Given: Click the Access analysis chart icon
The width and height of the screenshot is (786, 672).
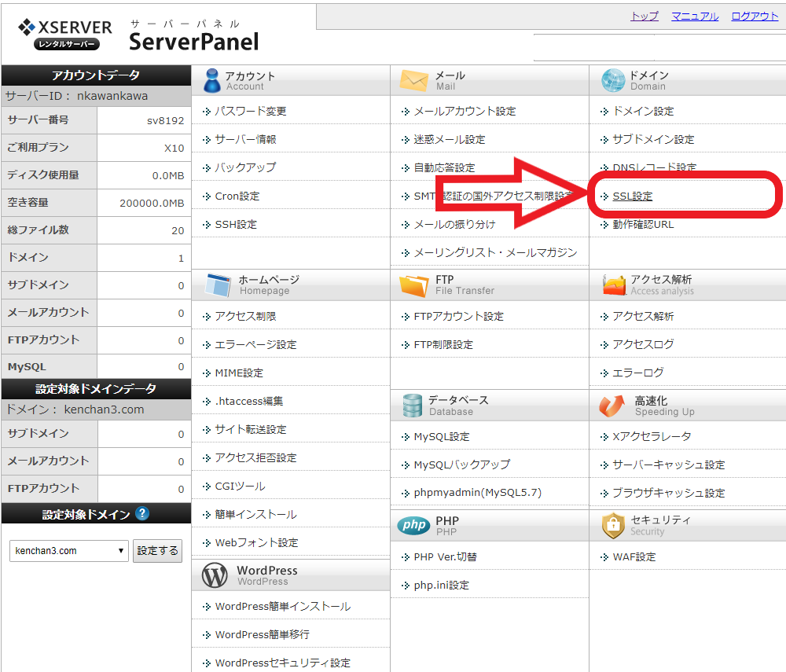Looking at the screenshot, I should pyautogui.click(x=614, y=285).
